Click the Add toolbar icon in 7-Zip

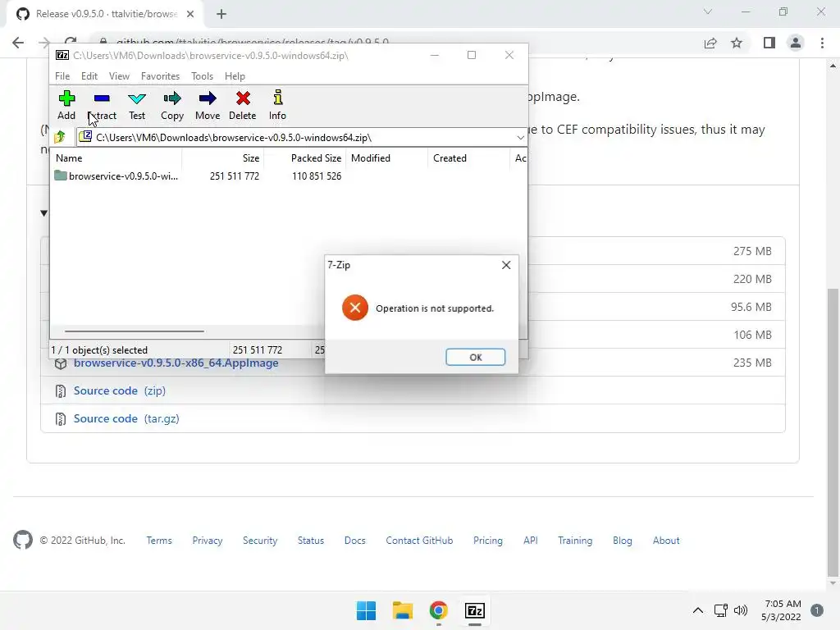[x=66, y=98]
